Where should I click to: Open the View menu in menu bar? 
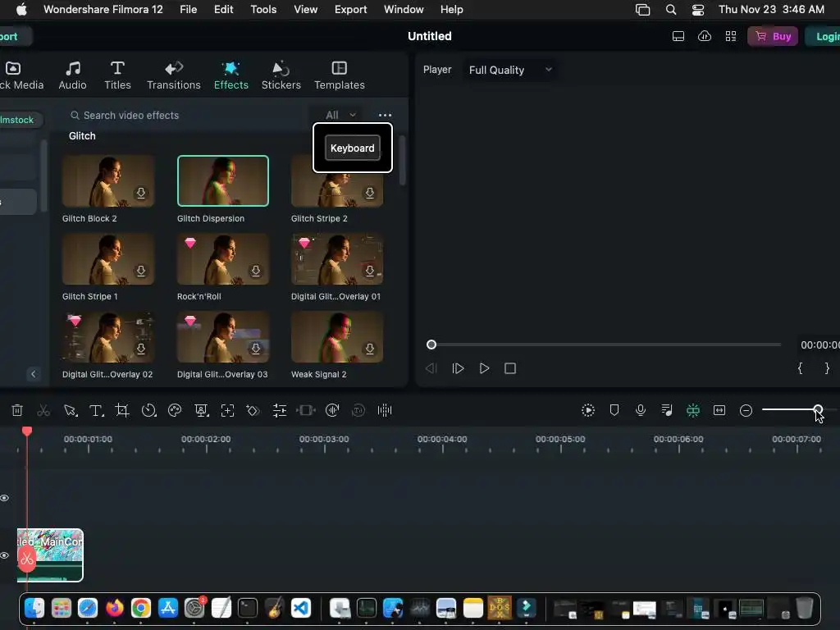point(305,10)
